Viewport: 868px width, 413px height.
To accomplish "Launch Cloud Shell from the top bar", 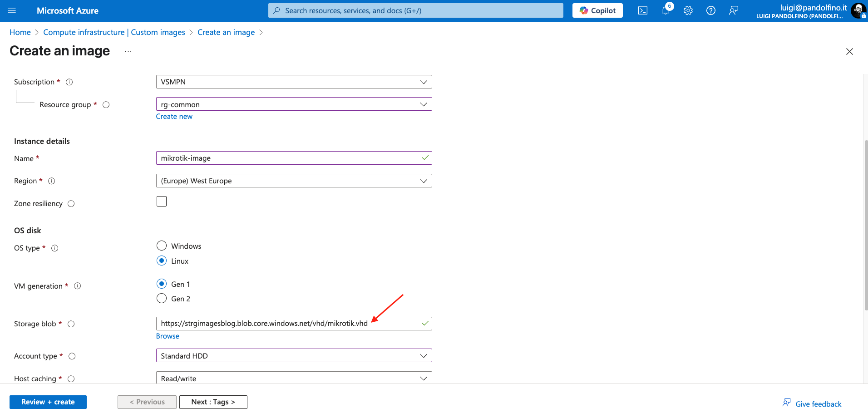I will [x=642, y=10].
